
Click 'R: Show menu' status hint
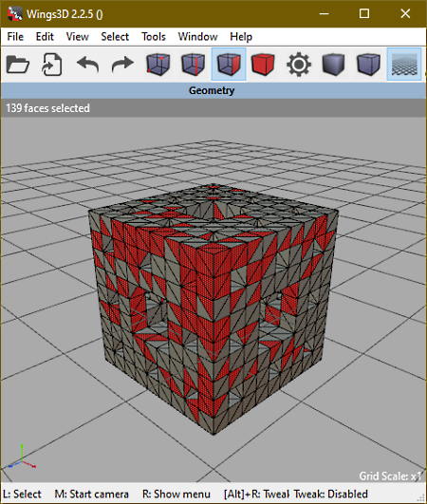point(176,495)
